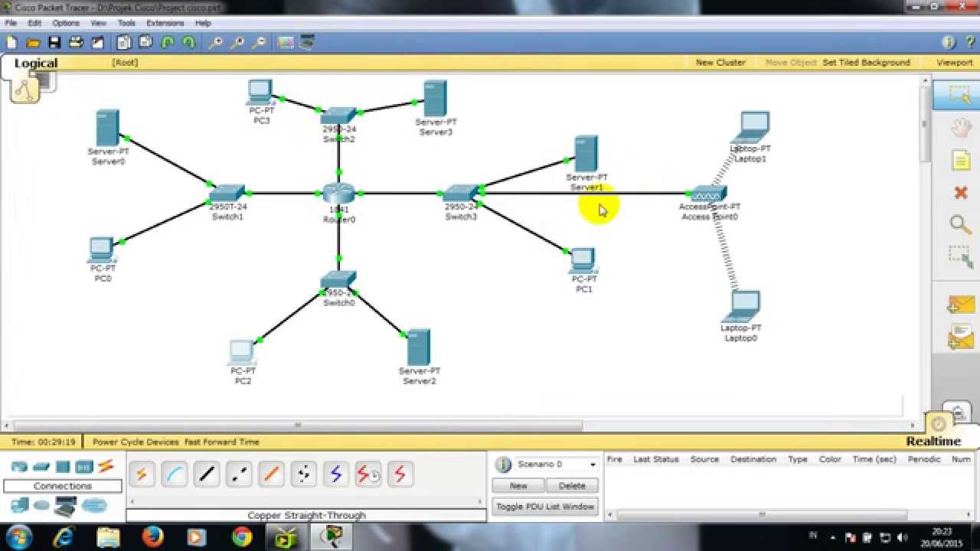Open a file via folder icon
The width and height of the screenshot is (980, 551).
point(33,43)
